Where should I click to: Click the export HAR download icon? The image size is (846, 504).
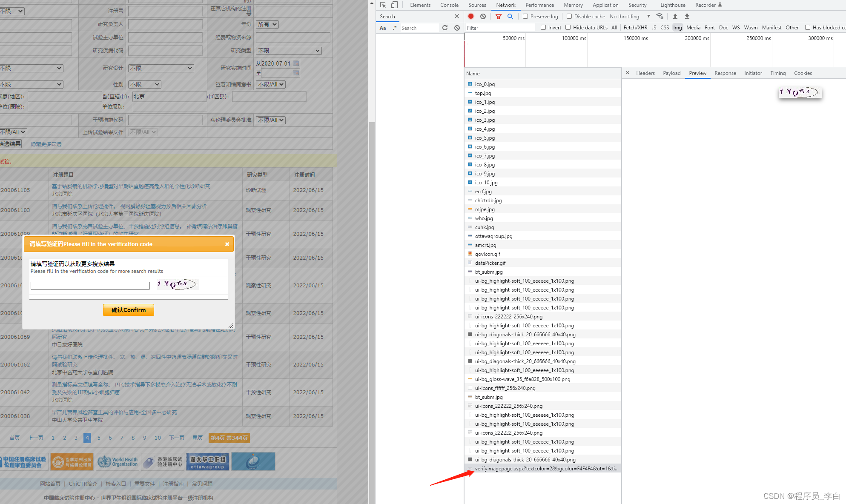pyautogui.click(x=687, y=16)
